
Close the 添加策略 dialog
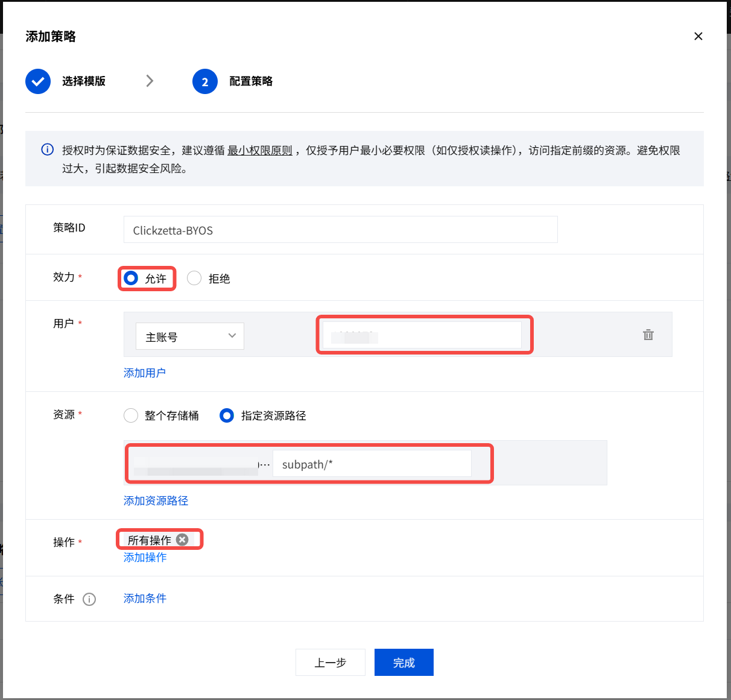(x=698, y=36)
